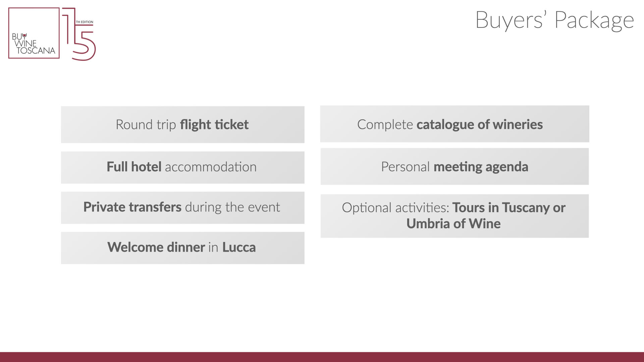The width and height of the screenshot is (644, 362).
Task: Select Complete catalogue of wineries box
Action: point(455,124)
